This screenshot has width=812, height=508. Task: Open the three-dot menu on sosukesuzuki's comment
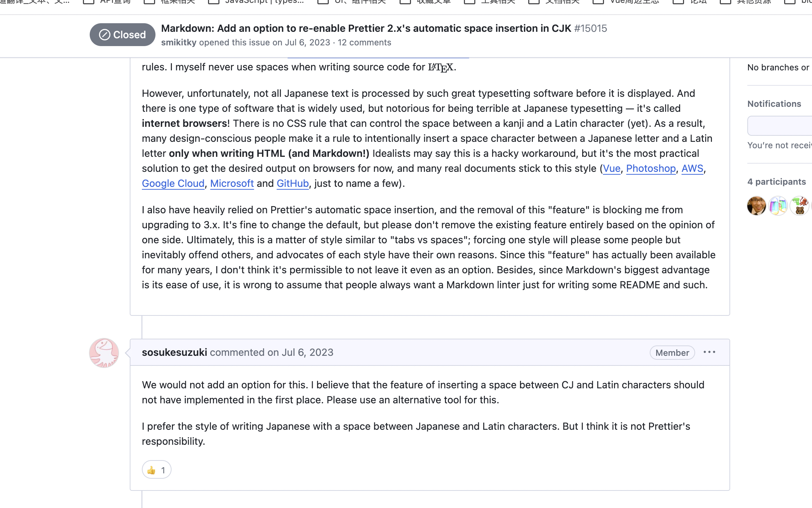pos(709,352)
